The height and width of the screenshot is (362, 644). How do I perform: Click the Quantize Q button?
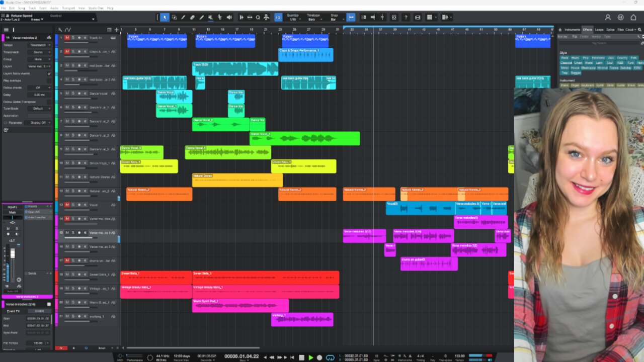[258, 17]
